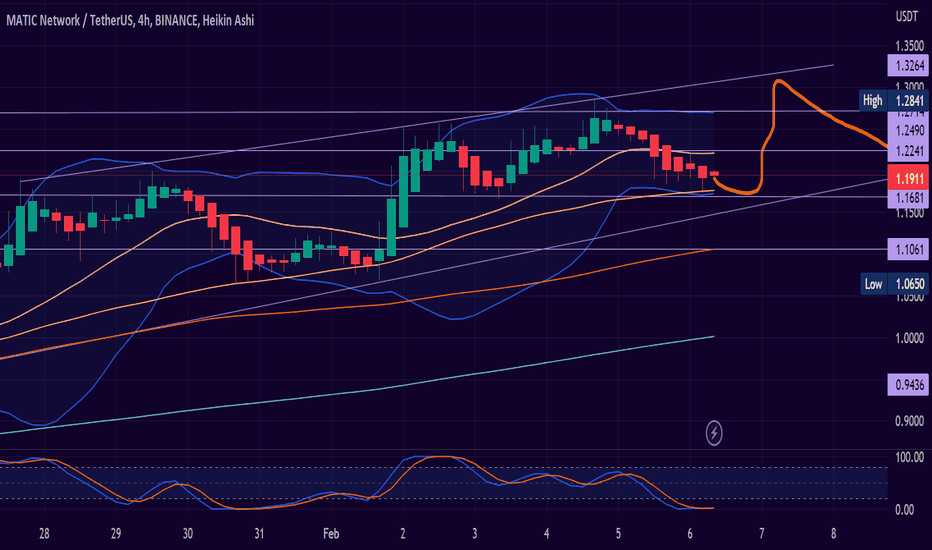This screenshot has height=550, width=932.
Task: Click the Low 1.0650 price tag
Action: coord(895,284)
